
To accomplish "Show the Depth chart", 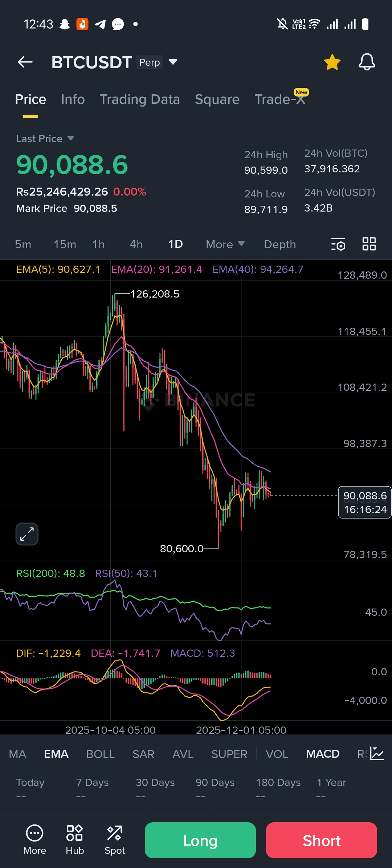I will click(280, 244).
